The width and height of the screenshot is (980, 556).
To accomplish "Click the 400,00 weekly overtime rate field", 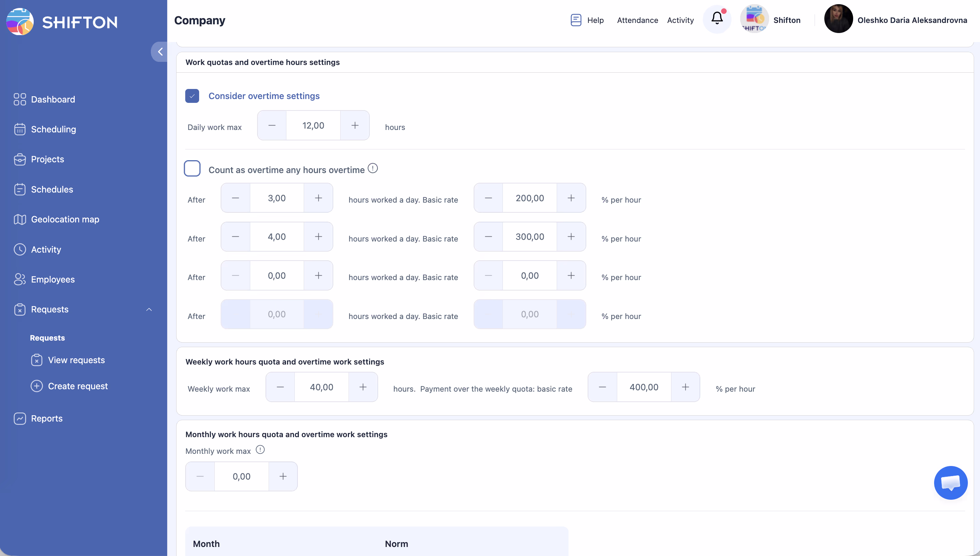I will tap(644, 387).
